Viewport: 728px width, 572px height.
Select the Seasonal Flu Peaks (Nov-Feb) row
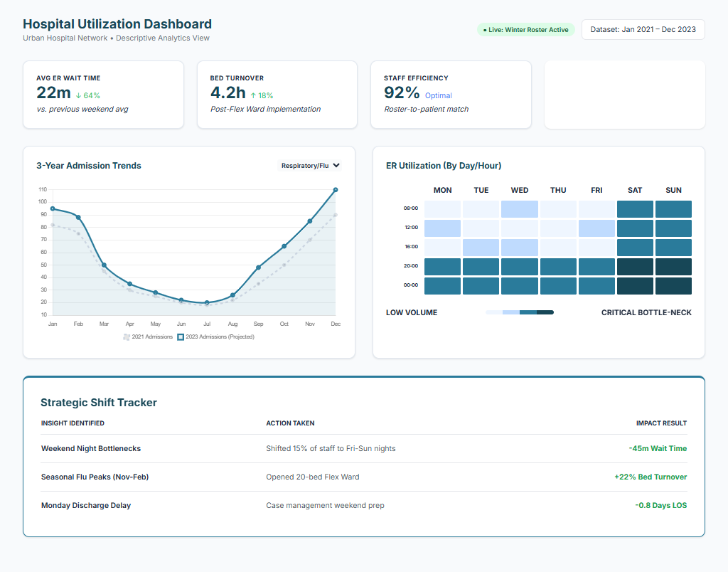[x=363, y=477]
